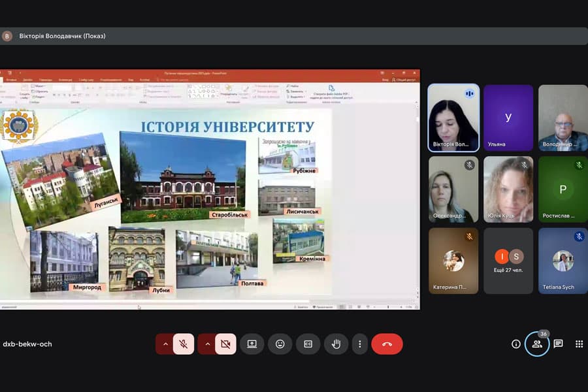588x392 pixels.
Task: Toggle closed captions CC button
Action: [308, 344]
